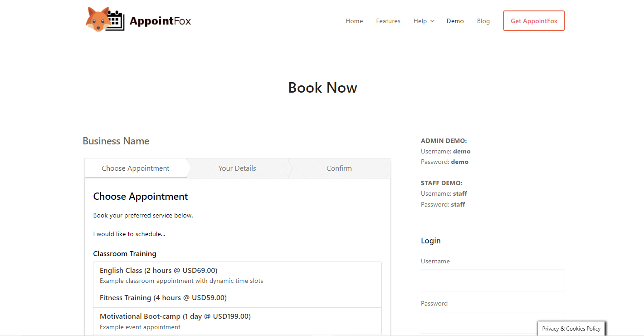Click the Book Now page heading

[x=322, y=88]
